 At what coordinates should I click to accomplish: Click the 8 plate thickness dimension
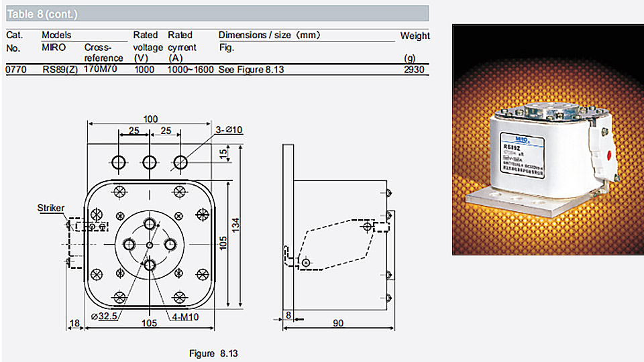click(288, 315)
